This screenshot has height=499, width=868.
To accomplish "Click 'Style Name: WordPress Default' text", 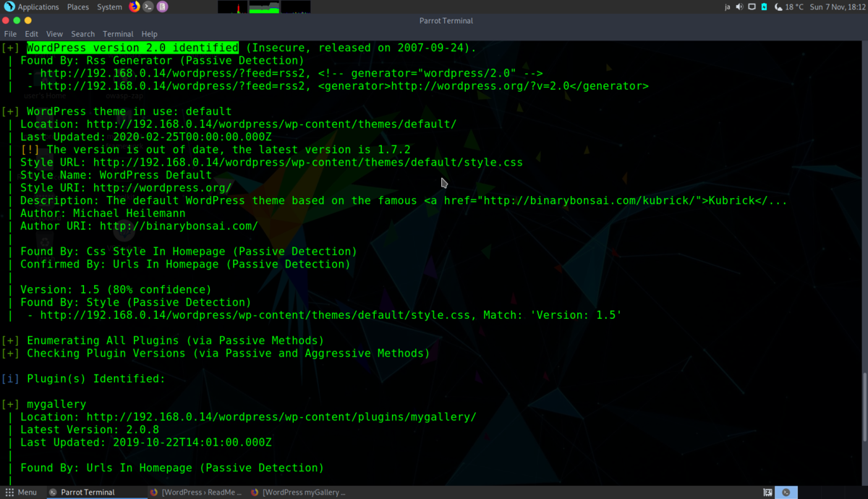I will click(x=116, y=175).
